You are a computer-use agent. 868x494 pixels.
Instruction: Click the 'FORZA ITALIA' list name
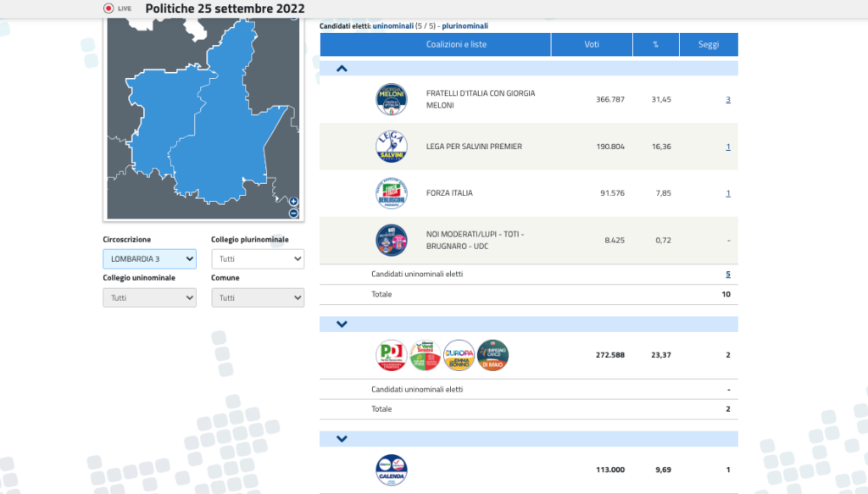click(x=449, y=193)
